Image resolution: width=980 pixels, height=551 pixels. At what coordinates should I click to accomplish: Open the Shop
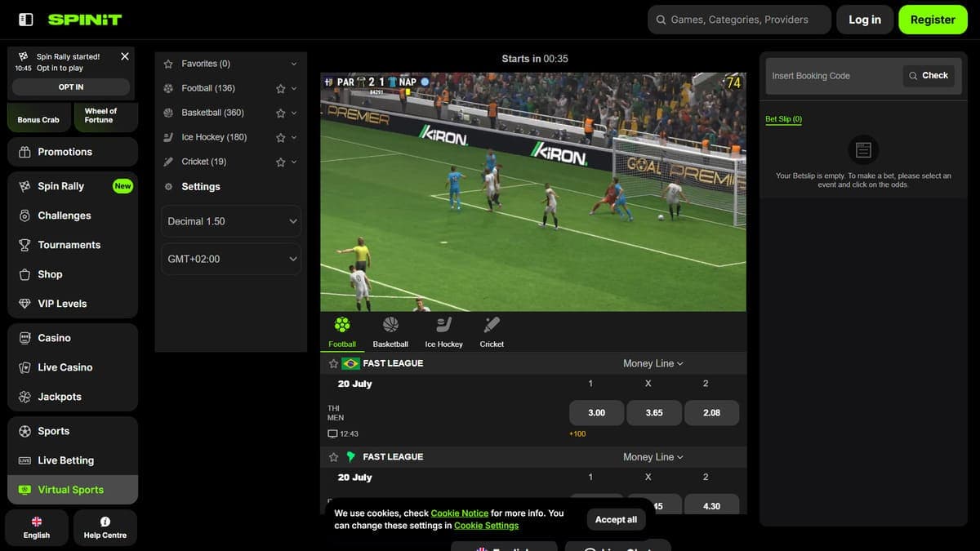tap(73, 274)
